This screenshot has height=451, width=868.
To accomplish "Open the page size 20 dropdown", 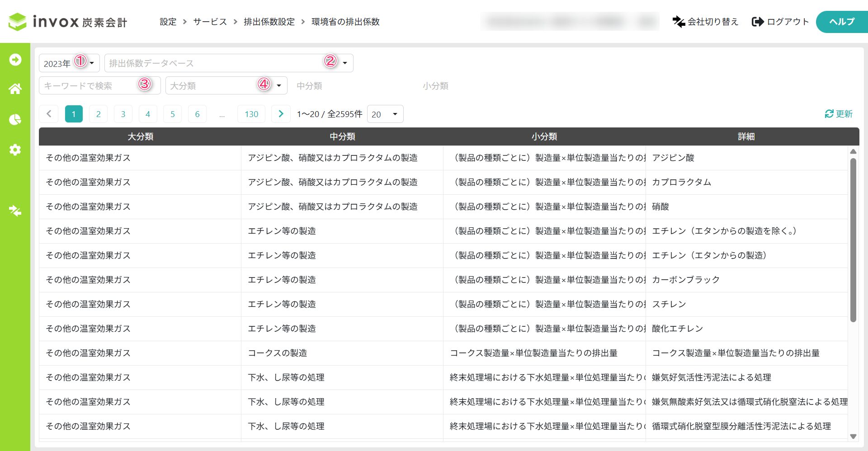I will 385,114.
